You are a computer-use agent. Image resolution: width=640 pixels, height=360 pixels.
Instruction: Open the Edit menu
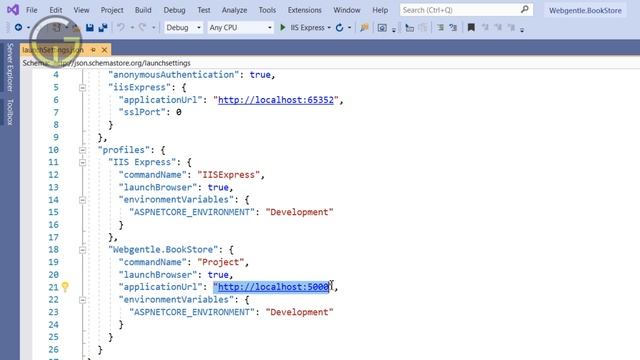pyautogui.click(x=56, y=10)
